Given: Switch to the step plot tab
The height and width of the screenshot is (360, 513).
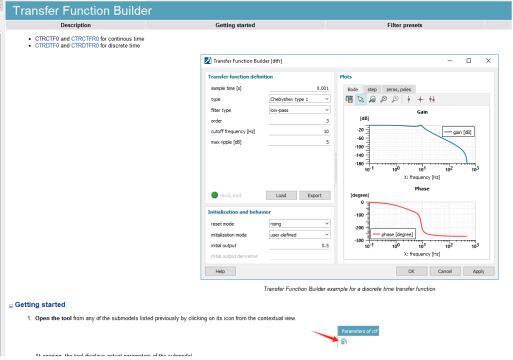Looking at the screenshot, I should 372,89.
